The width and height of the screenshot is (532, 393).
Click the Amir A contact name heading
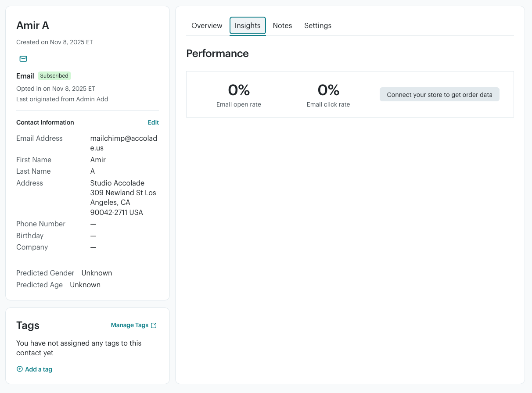32,25
